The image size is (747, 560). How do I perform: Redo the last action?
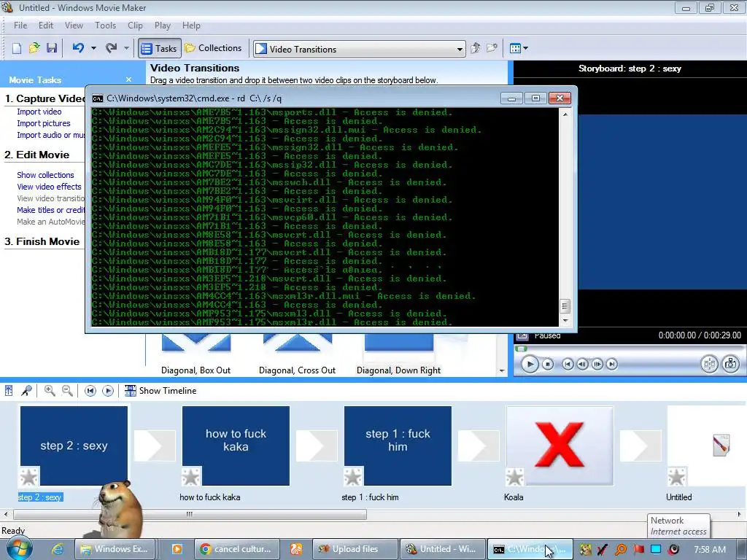coord(112,48)
